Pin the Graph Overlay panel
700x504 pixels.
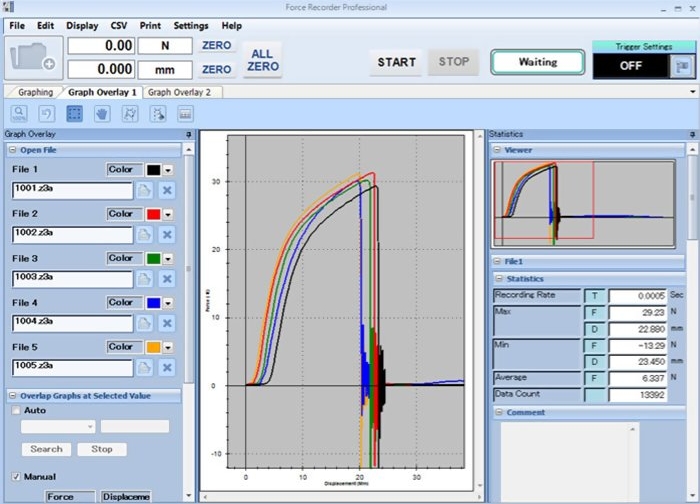pyautogui.click(x=187, y=134)
